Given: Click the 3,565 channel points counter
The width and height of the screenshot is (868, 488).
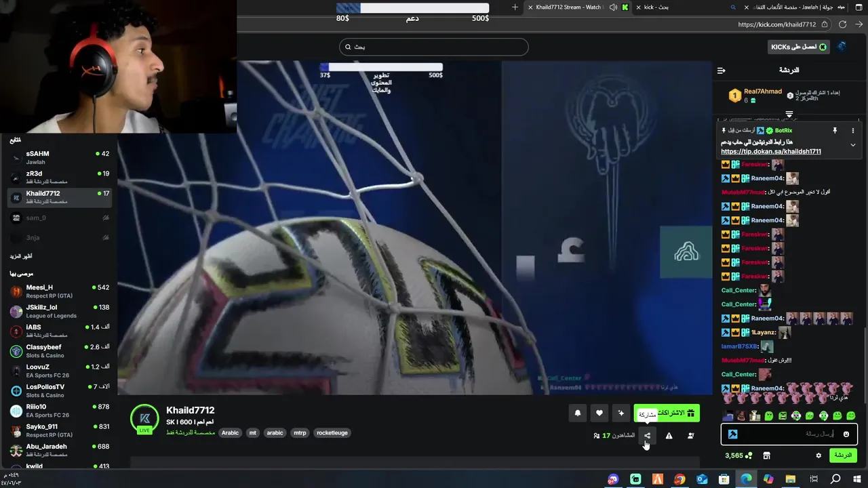Looking at the screenshot, I should tap(738, 455).
